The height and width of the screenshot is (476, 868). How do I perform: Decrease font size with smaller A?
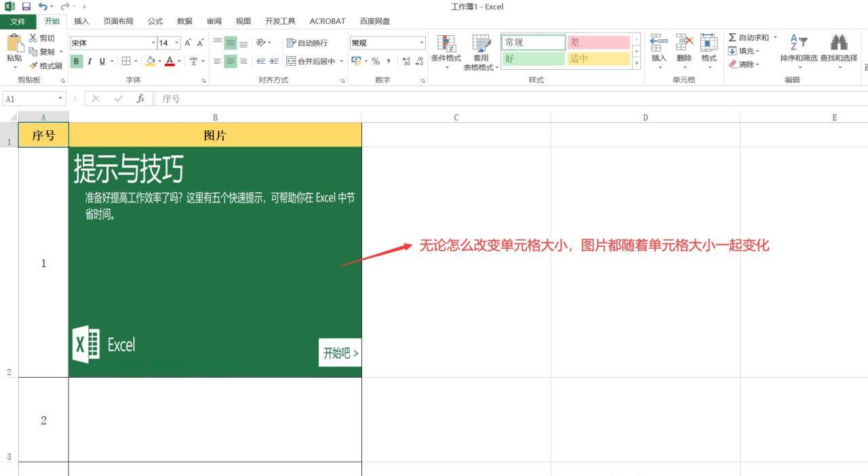[200, 43]
